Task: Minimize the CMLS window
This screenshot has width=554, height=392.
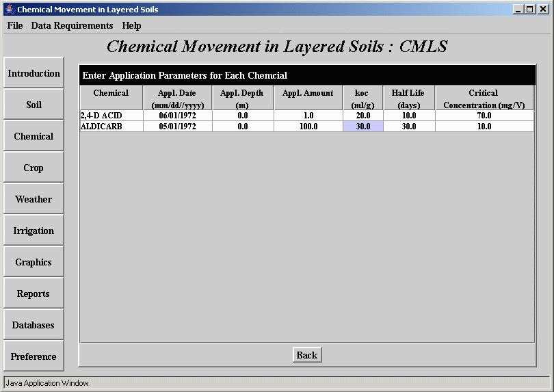Action: pos(518,9)
